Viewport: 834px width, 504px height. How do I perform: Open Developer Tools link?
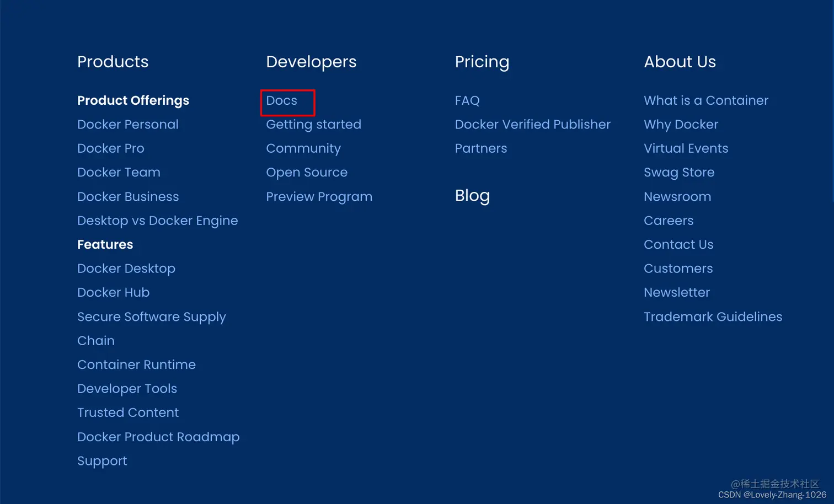tap(127, 389)
